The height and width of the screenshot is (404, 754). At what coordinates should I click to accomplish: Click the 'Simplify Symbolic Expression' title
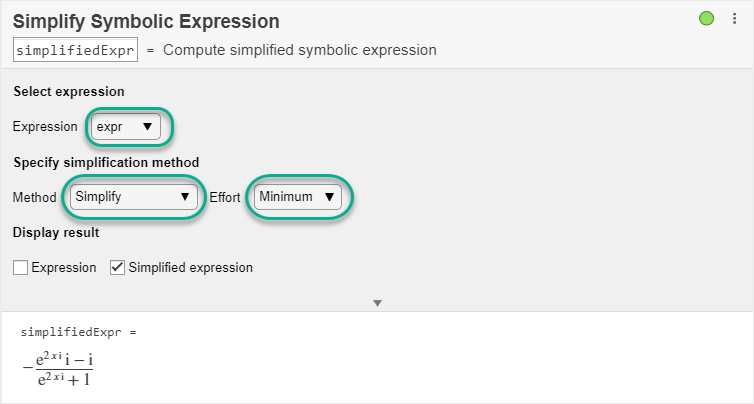point(146,21)
